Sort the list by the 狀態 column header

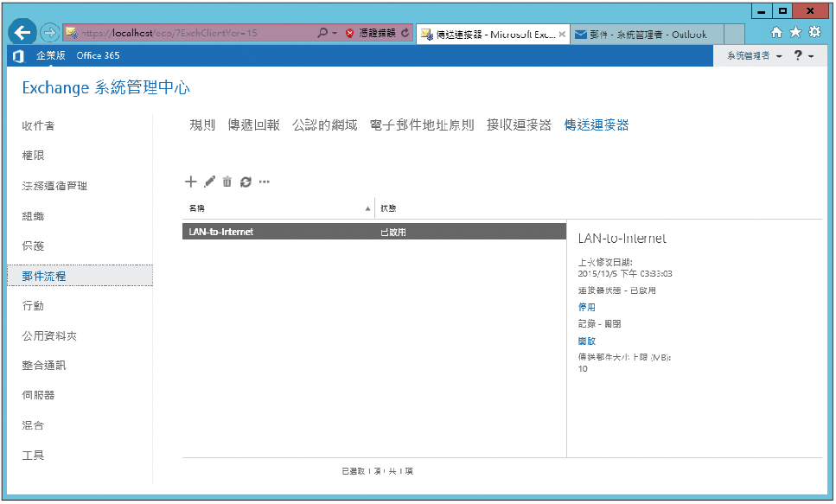pos(389,208)
